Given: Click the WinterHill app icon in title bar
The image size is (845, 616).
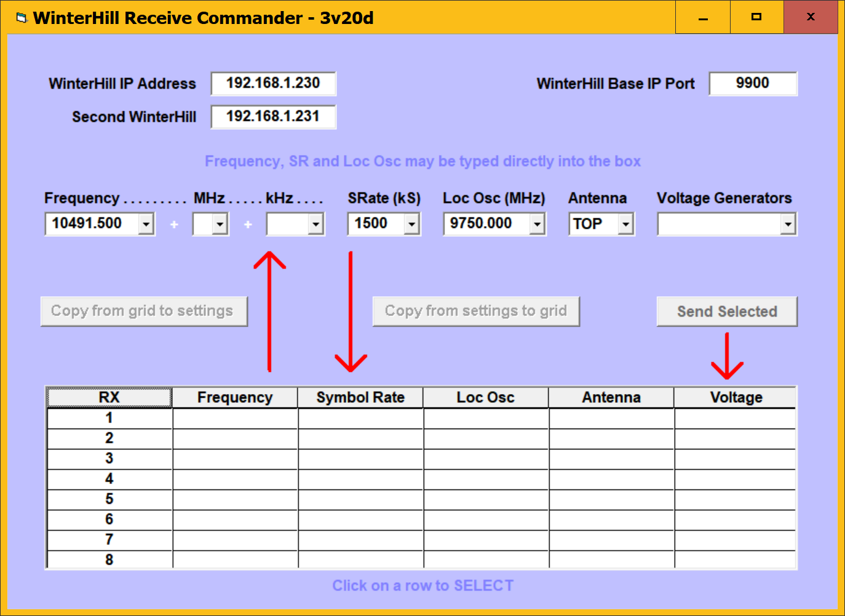Looking at the screenshot, I should click(22, 18).
